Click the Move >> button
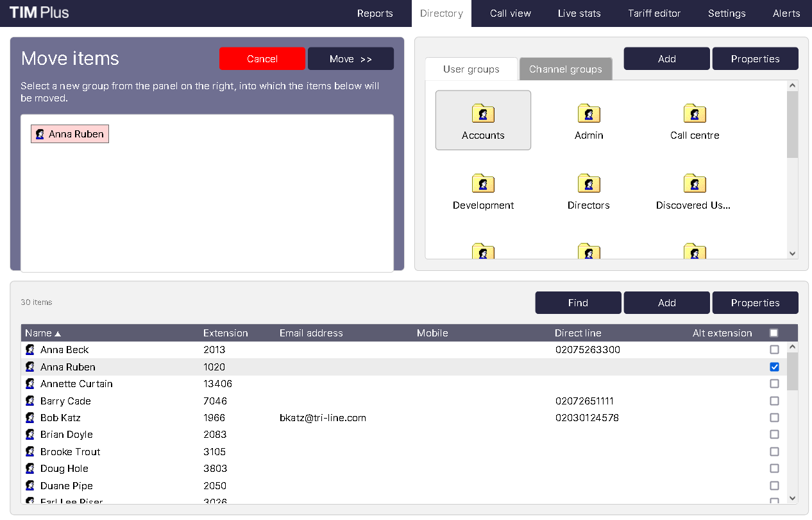The image size is (812, 520). pyautogui.click(x=350, y=59)
